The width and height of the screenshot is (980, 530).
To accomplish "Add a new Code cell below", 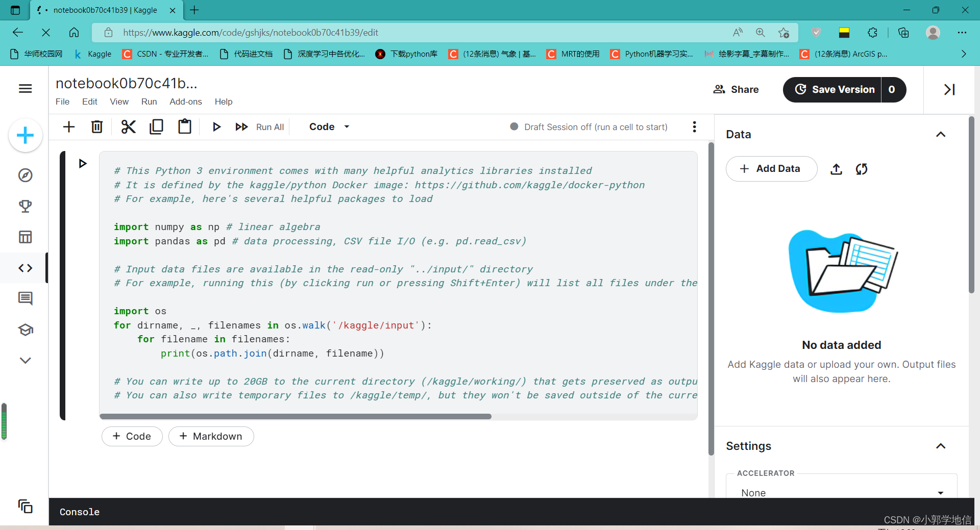I will (x=132, y=437).
